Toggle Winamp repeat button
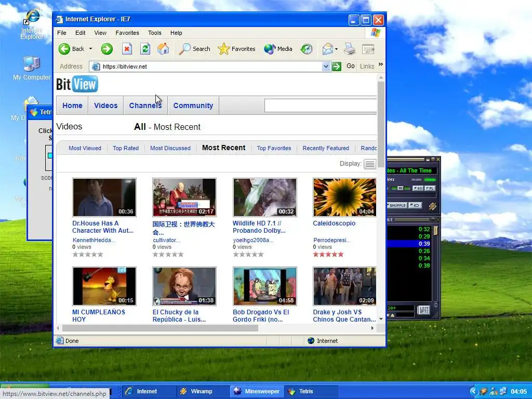 (415, 205)
